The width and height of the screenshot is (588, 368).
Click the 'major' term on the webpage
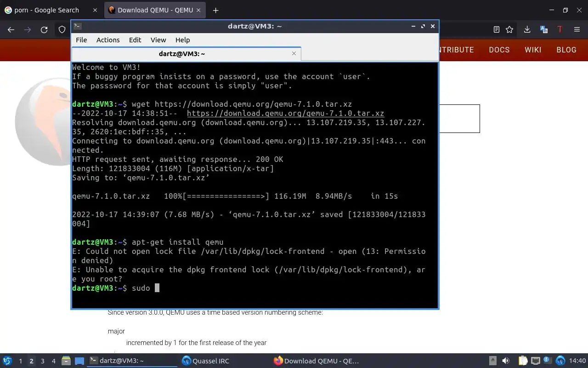pyautogui.click(x=116, y=331)
